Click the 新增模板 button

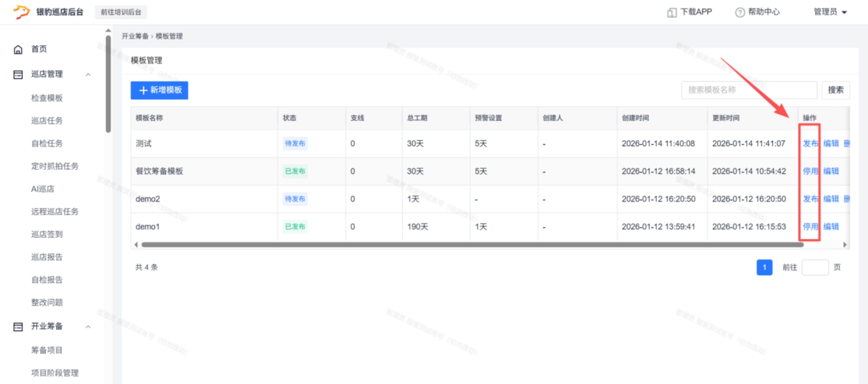pos(159,90)
